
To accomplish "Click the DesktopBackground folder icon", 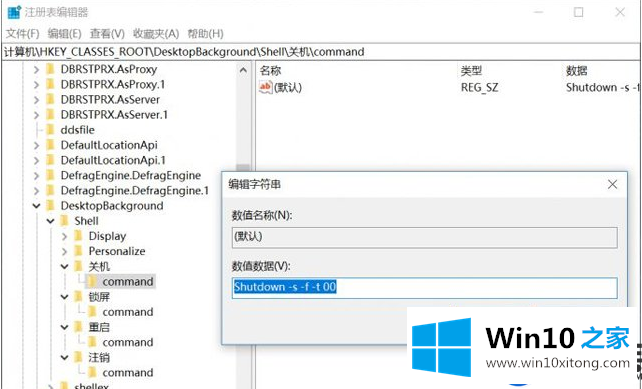I will click(50, 206).
